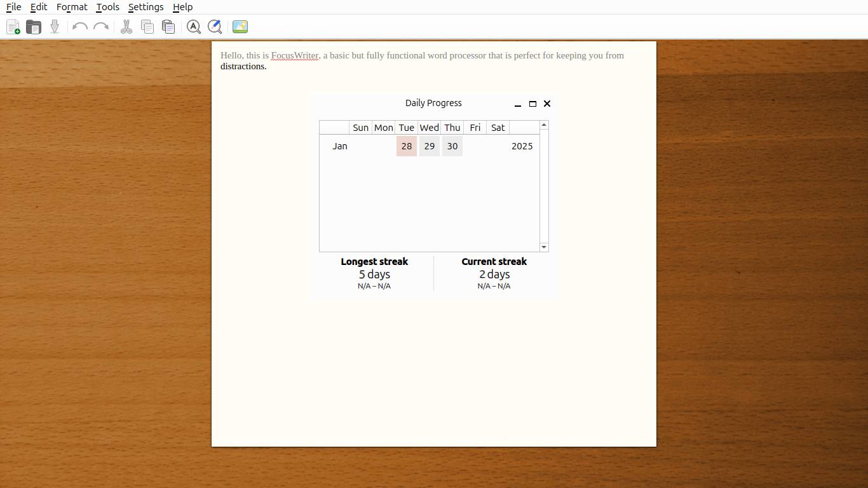This screenshot has width=868, height=488.
Task: Open Themes with the landscape icon
Action: pyautogui.click(x=240, y=27)
